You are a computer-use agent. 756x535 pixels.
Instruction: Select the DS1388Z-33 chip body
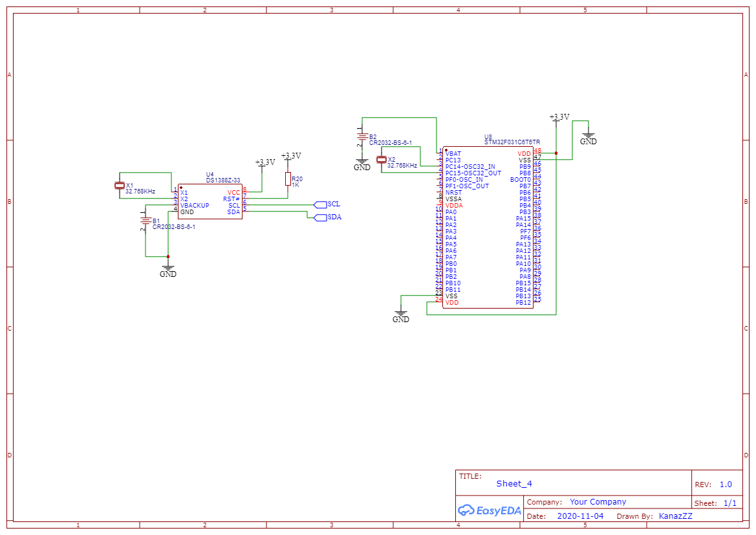(210, 202)
